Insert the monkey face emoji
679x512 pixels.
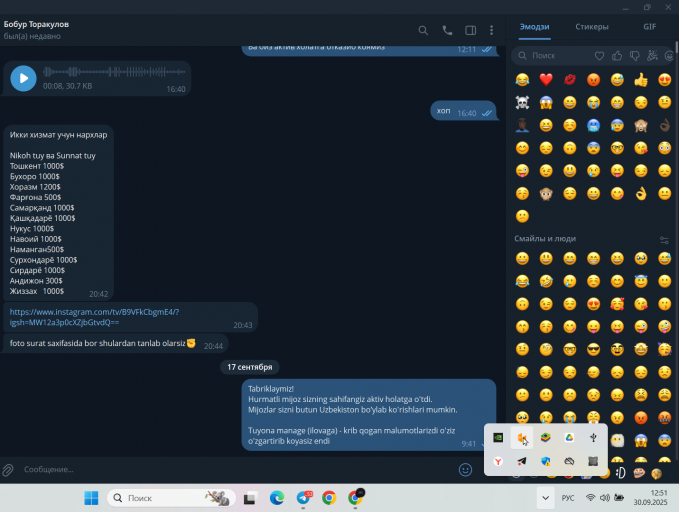click(546, 193)
